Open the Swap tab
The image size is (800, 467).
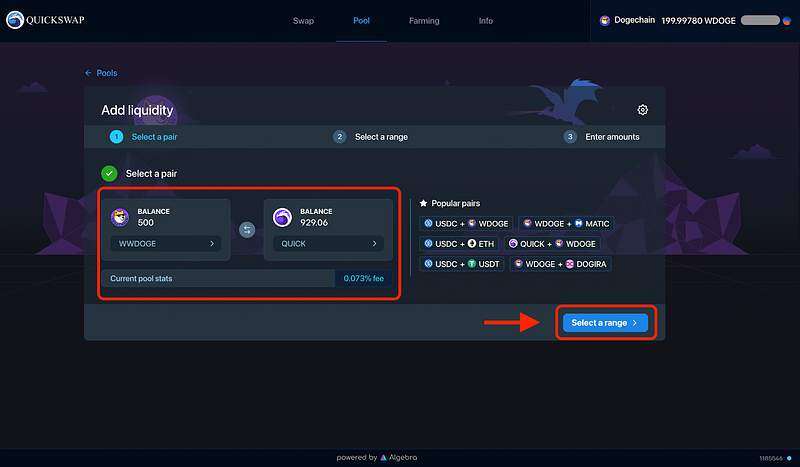pyautogui.click(x=303, y=21)
